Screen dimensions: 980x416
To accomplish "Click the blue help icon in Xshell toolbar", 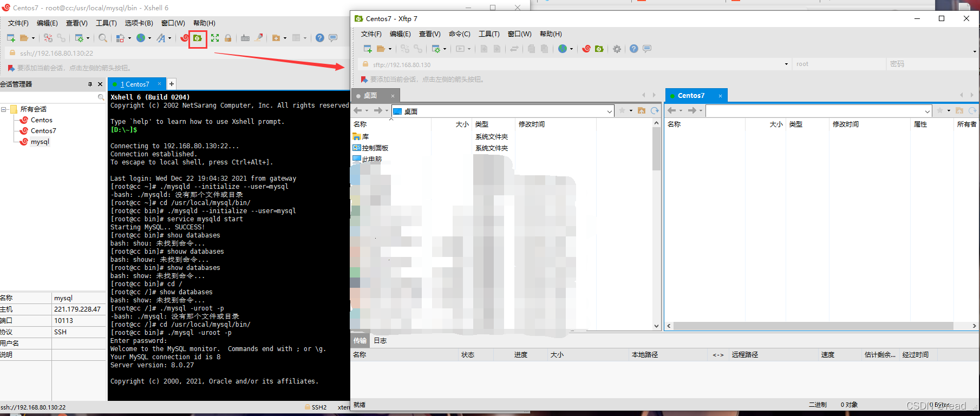I will [x=319, y=38].
